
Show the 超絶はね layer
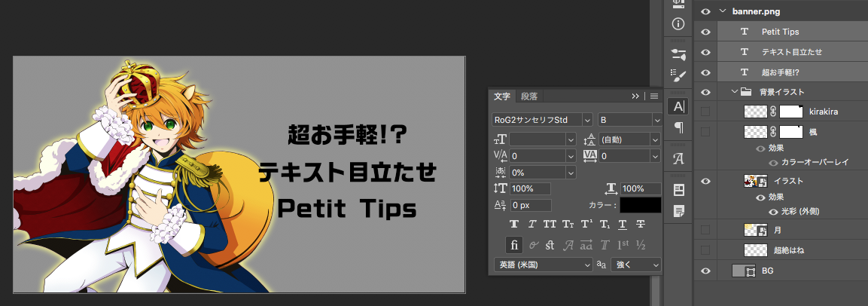[x=705, y=250]
